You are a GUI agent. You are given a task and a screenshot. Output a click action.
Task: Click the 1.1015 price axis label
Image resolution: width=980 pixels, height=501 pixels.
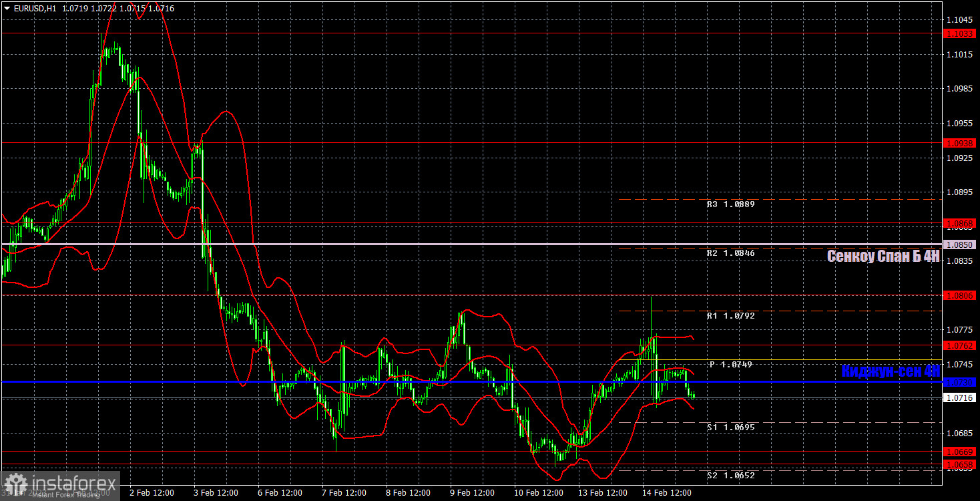[x=960, y=55]
